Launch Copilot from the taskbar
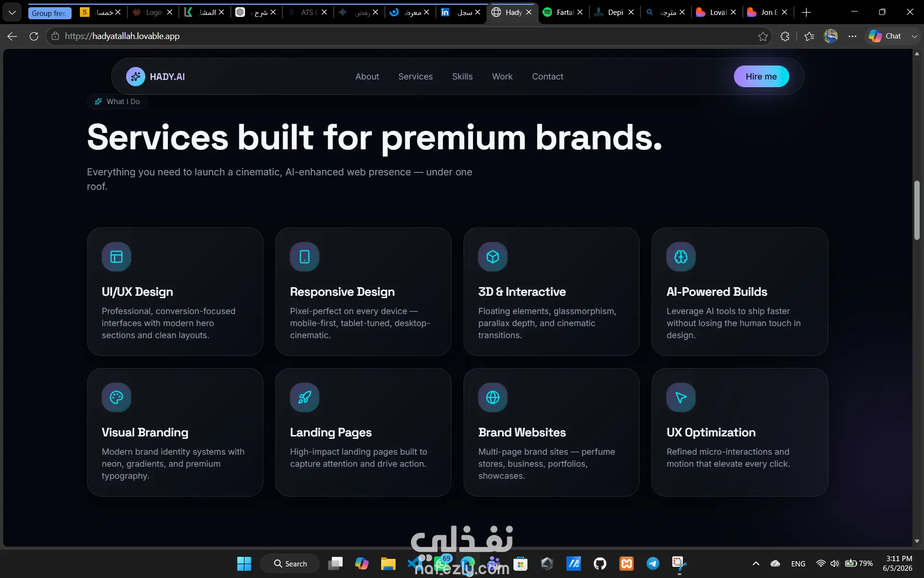The image size is (924, 578). (x=362, y=564)
